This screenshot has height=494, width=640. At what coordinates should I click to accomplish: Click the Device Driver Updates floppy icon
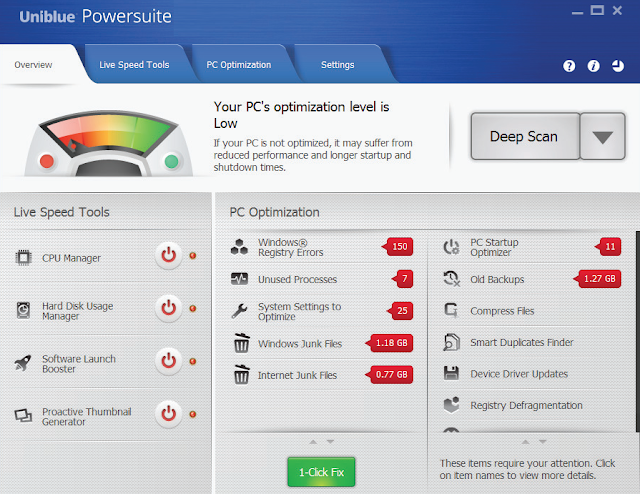pyautogui.click(x=451, y=373)
